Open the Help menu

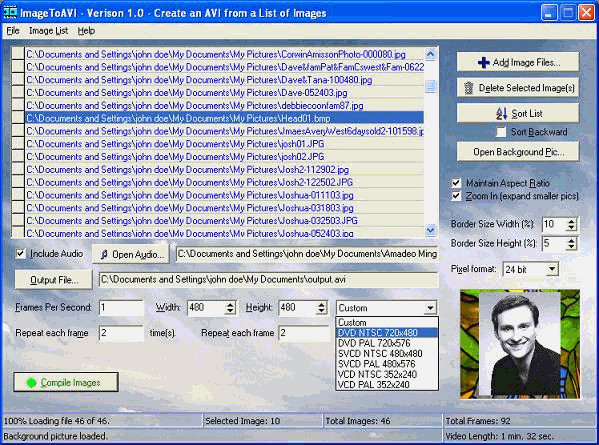86,31
